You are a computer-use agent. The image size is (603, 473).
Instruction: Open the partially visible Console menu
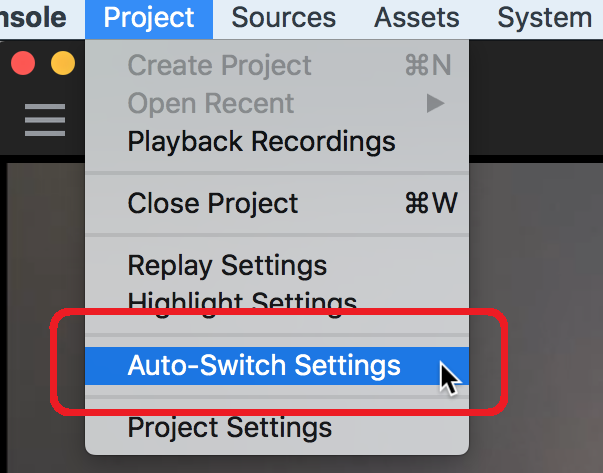tap(33, 18)
